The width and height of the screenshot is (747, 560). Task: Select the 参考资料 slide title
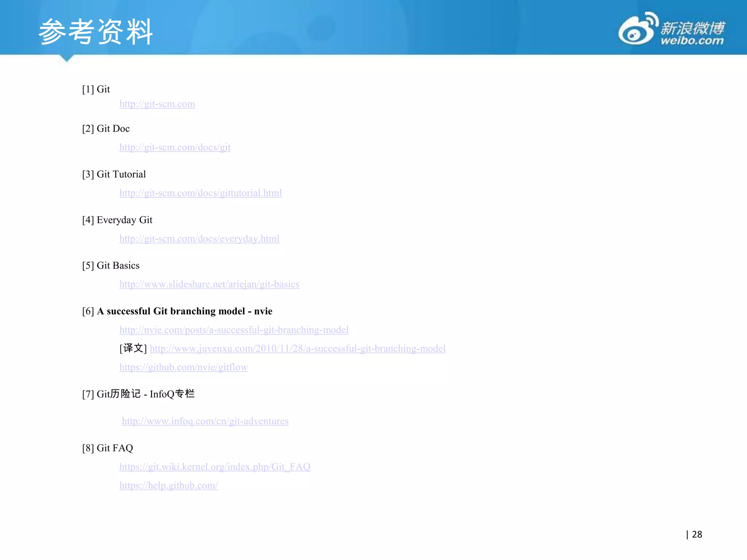[x=96, y=32]
